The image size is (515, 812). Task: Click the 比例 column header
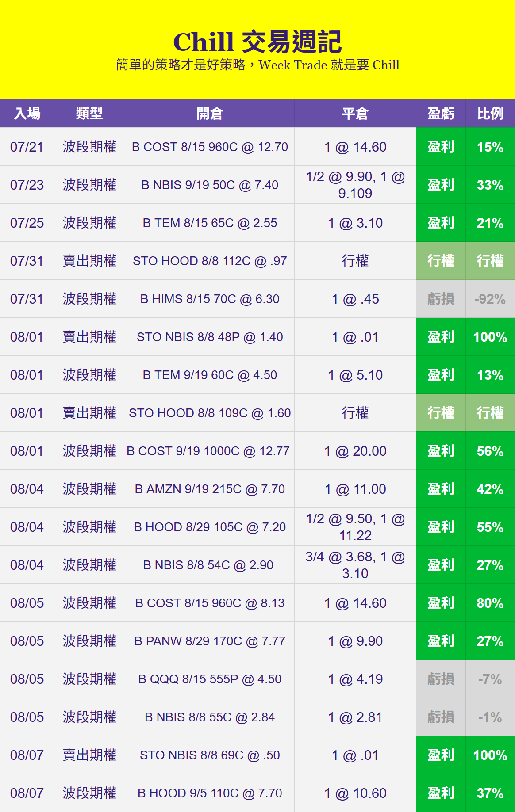tap(490, 114)
